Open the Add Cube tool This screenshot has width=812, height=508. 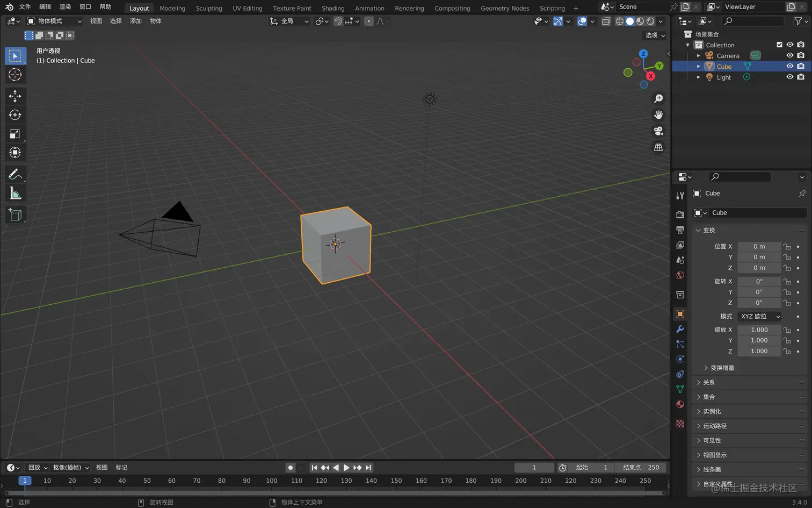pos(15,214)
